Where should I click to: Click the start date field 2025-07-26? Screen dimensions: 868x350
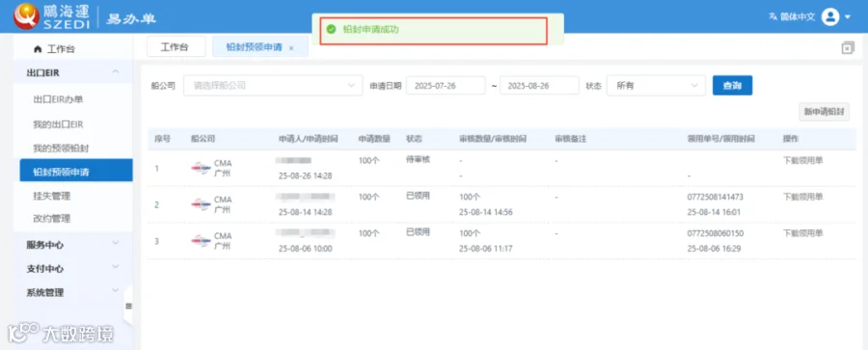pyautogui.click(x=446, y=85)
